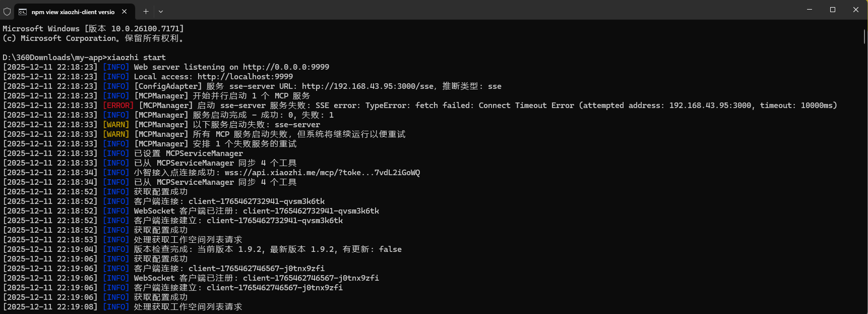Close the terminal window
868x314 pixels.
click(x=856, y=10)
